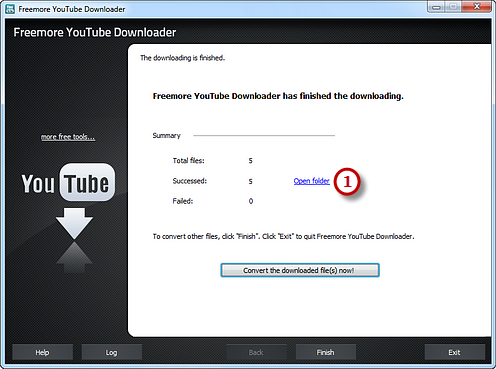Click the bold finished the downloading headline
496x369 pixels.
click(278, 96)
